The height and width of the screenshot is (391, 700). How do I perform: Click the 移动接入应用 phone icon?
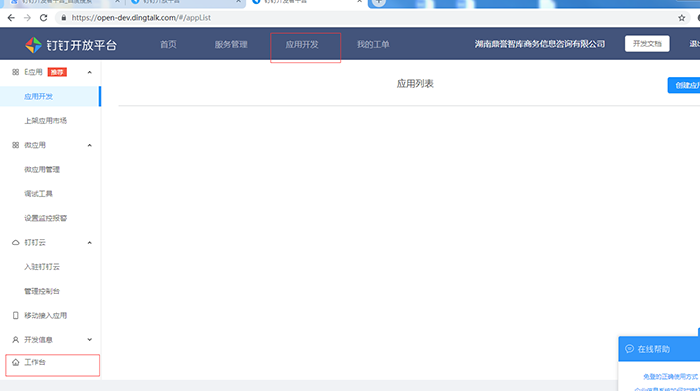click(16, 316)
